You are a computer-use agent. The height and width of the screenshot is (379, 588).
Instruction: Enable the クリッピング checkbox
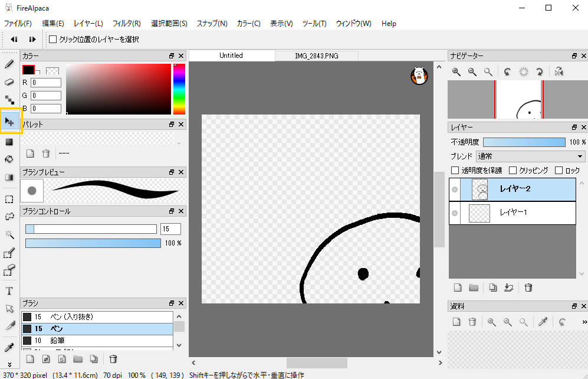514,171
